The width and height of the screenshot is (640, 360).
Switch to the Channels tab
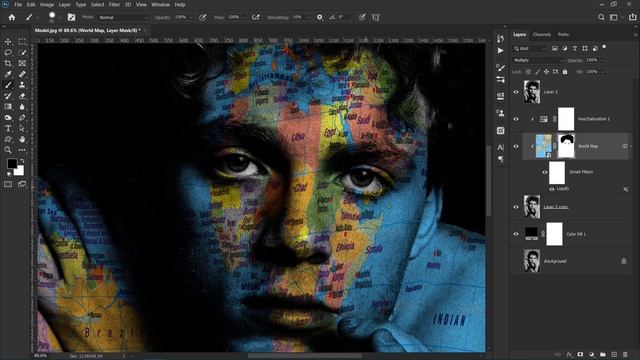(542, 35)
